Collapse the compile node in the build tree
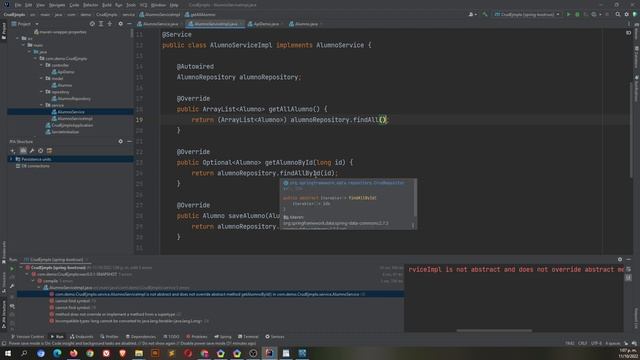Viewport: 640px width, 360px height. click(x=33, y=281)
